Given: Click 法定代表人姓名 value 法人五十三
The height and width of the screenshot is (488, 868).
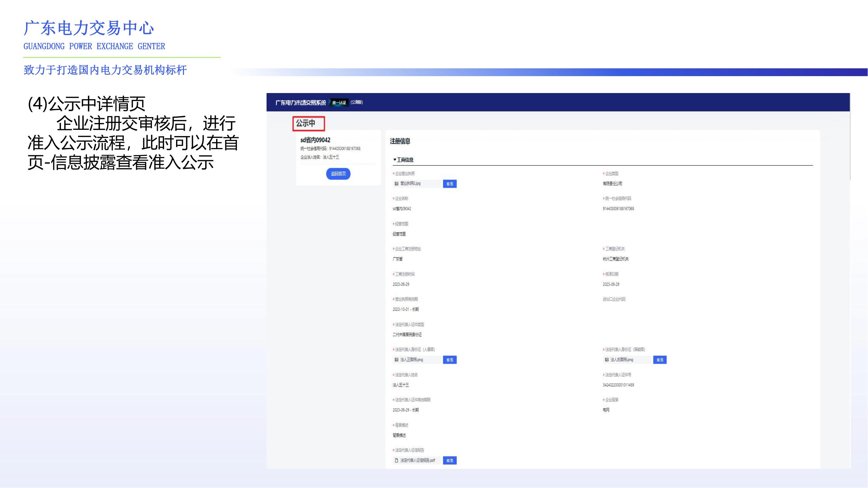Looking at the screenshot, I should 401,385.
